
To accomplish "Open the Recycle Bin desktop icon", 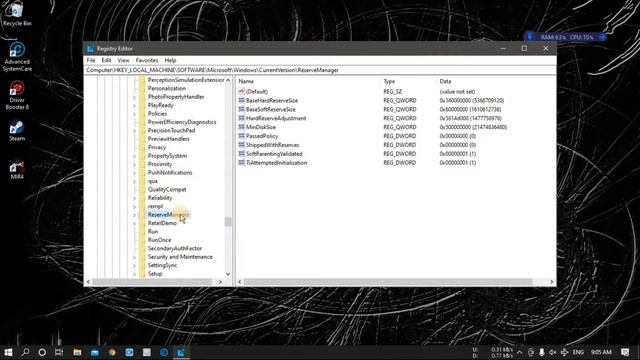I will pyautogui.click(x=17, y=13).
